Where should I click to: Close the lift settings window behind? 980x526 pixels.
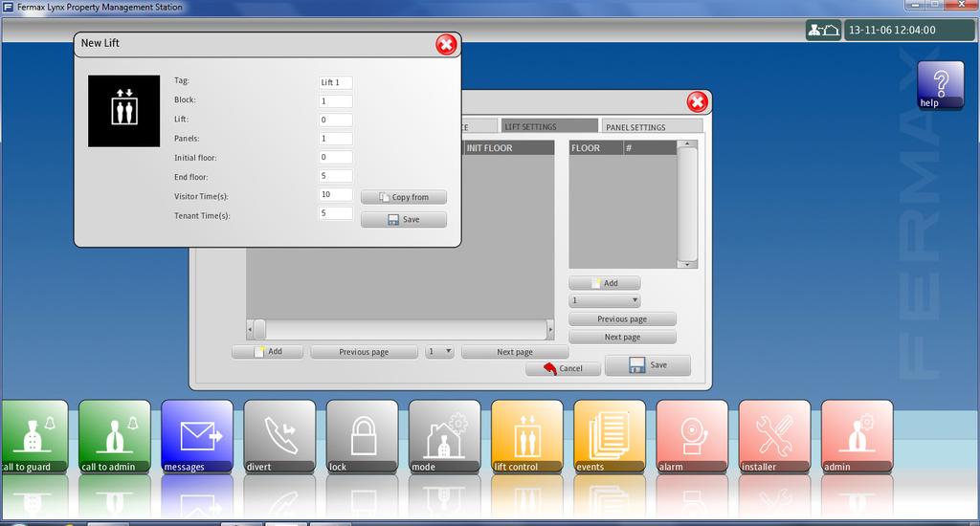(698, 101)
